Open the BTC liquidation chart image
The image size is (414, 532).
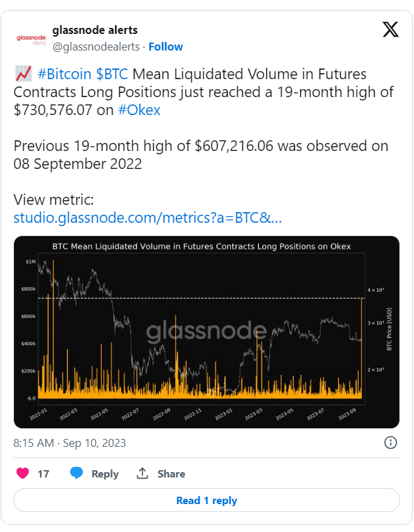click(x=206, y=331)
